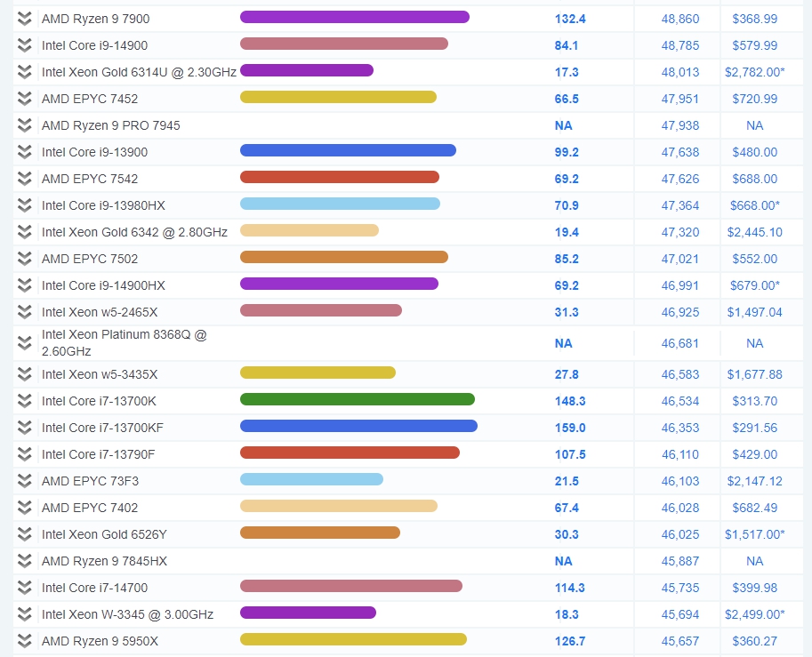812x657 pixels.
Task: Open the Intel Core i9-14900 link
Action: click(95, 45)
